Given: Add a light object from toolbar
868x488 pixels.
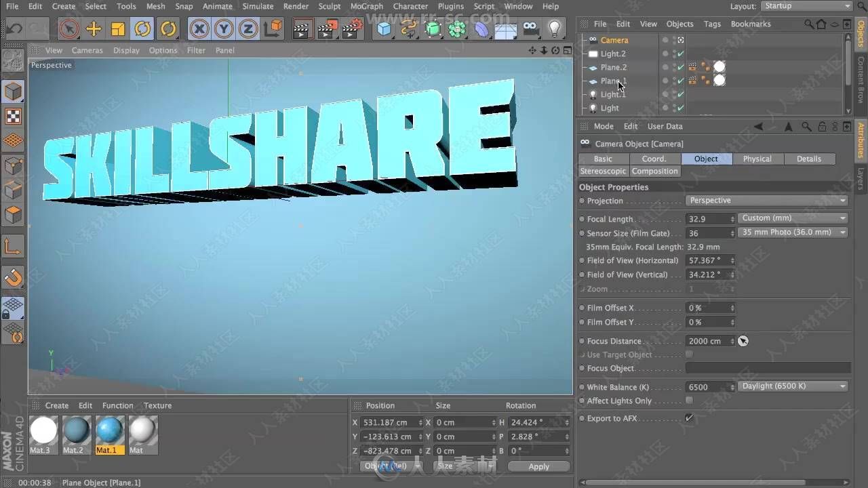Looking at the screenshot, I should (555, 28).
